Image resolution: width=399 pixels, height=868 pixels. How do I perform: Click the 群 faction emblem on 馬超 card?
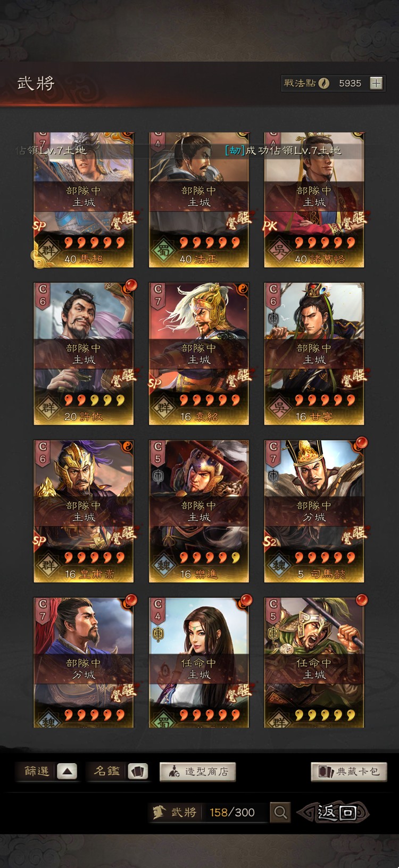pyautogui.click(x=49, y=249)
